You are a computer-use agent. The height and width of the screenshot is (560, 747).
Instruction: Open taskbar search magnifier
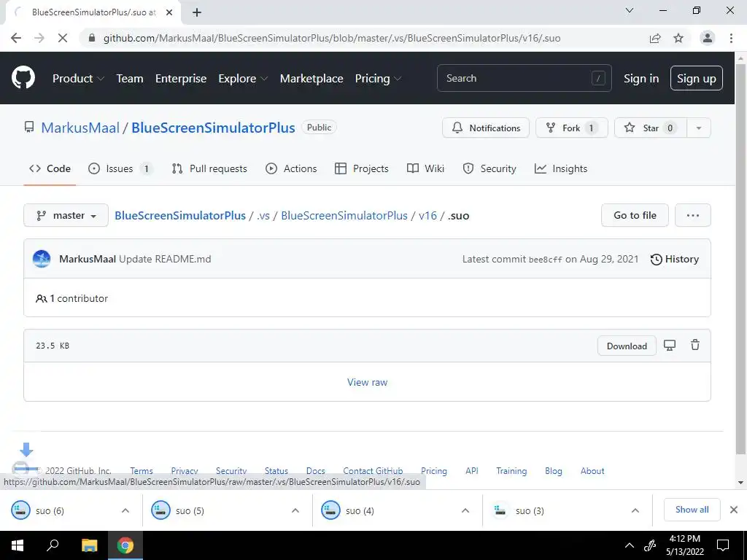pos(53,545)
